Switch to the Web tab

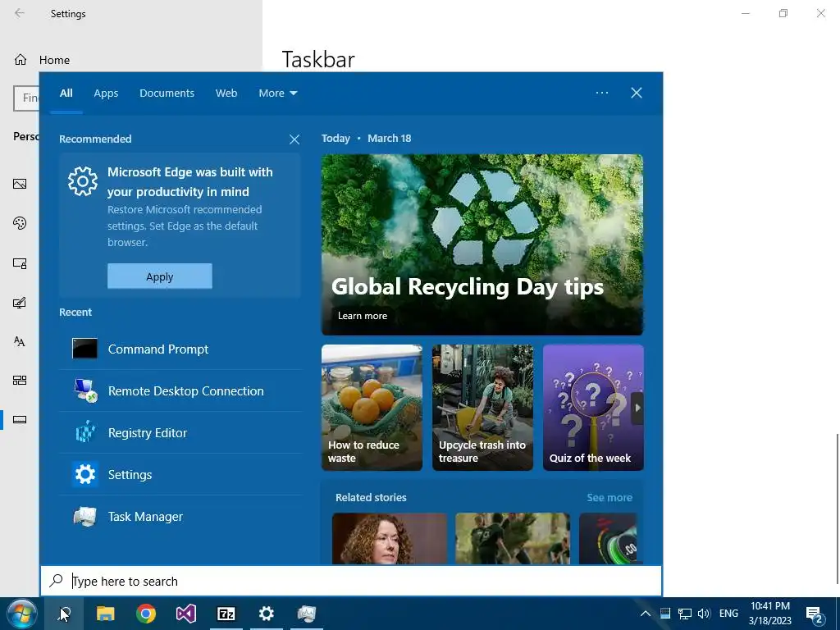click(x=226, y=94)
